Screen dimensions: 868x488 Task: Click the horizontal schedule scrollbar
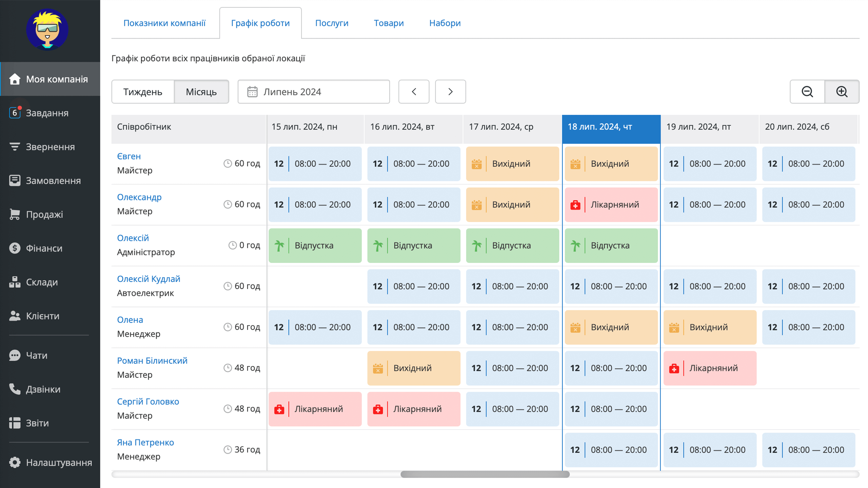click(485, 474)
